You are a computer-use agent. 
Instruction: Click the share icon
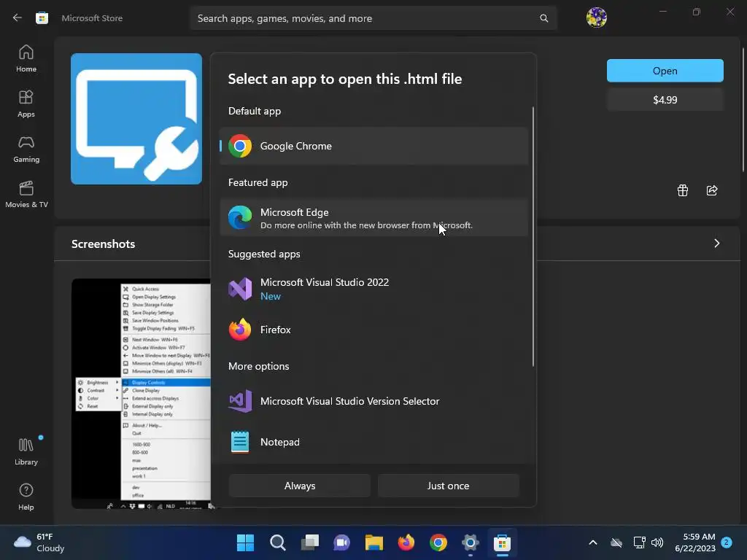712,190
